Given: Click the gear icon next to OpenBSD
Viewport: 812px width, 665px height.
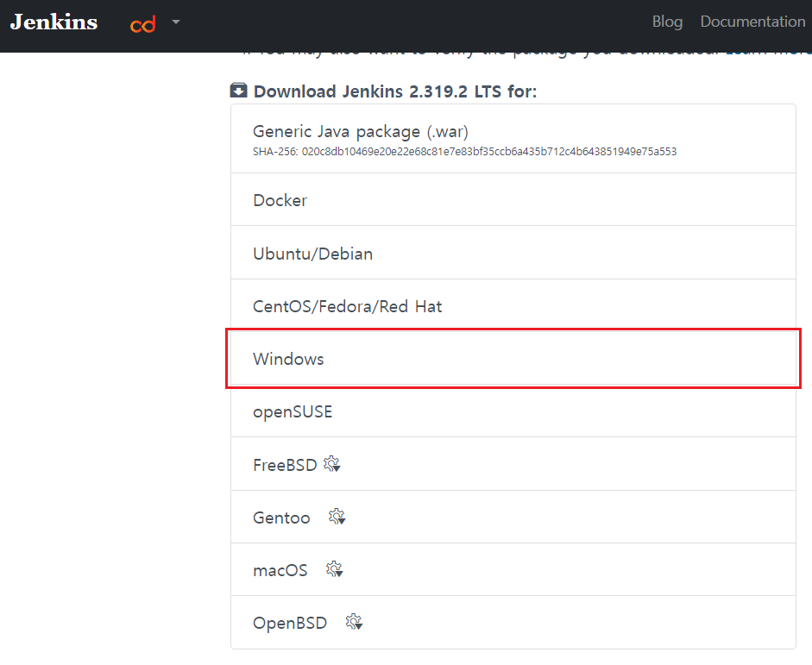Looking at the screenshot, I should pos(354,622).
